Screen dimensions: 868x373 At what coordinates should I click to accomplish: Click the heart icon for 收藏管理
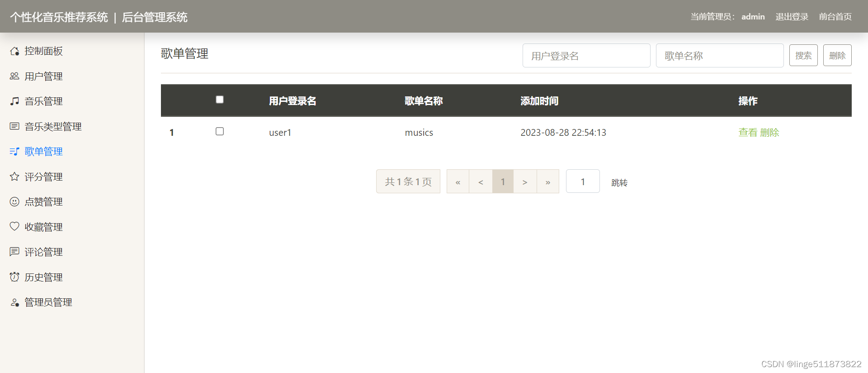[x=14, y=227]
